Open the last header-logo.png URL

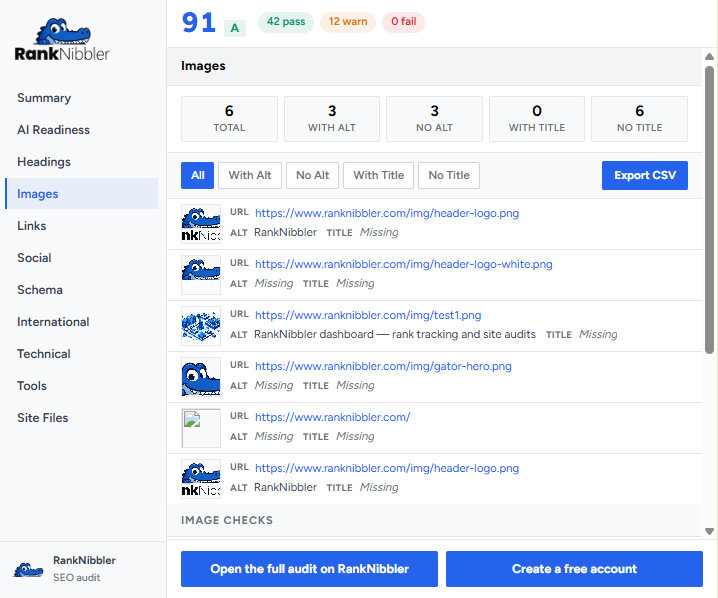[x=387, y=468]
